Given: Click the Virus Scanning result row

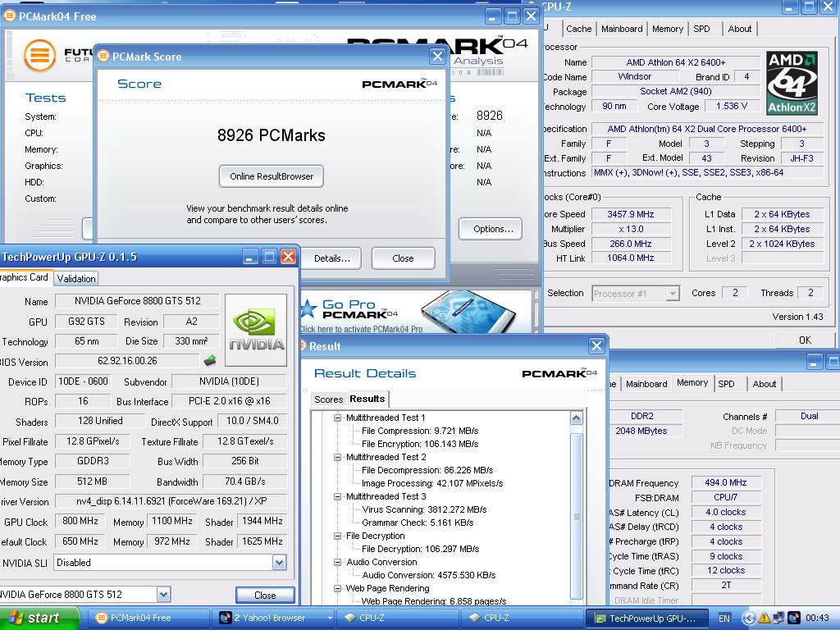Looking at the screenshot, I should click(x=424, y=509).
